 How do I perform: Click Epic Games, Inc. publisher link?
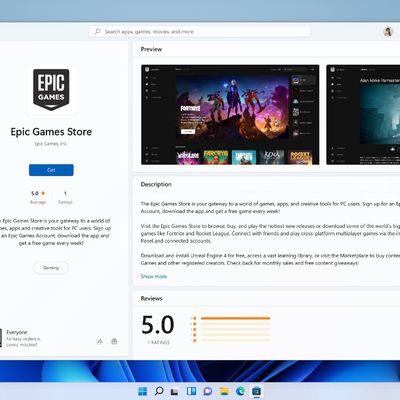click(x=51, y=144)
